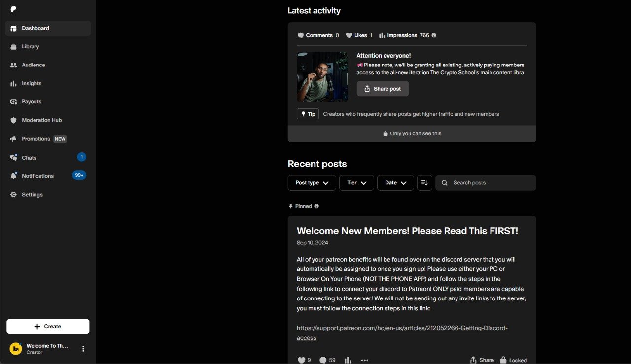631x364 pixels.
Task: Expand the Post type filter dropdown
Action: coord(312,183)
